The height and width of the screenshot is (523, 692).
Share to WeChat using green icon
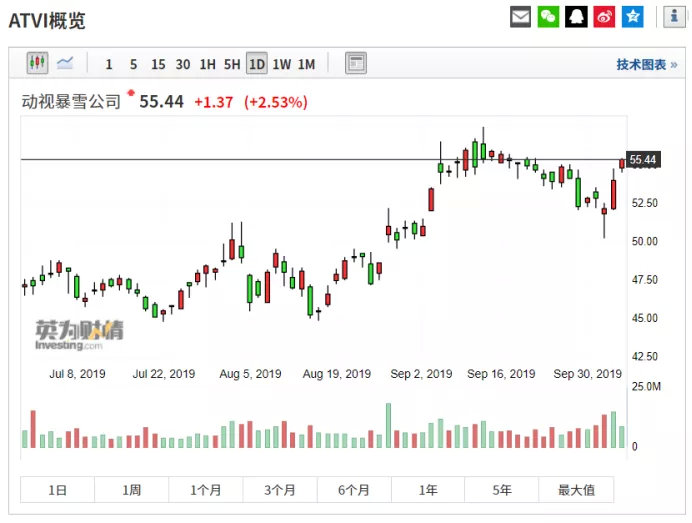coord(548,17)
